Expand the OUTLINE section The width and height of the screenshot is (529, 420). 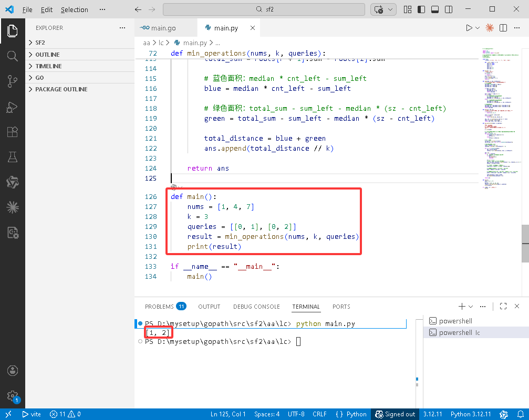pyautogui.click(x=80, y=55)
